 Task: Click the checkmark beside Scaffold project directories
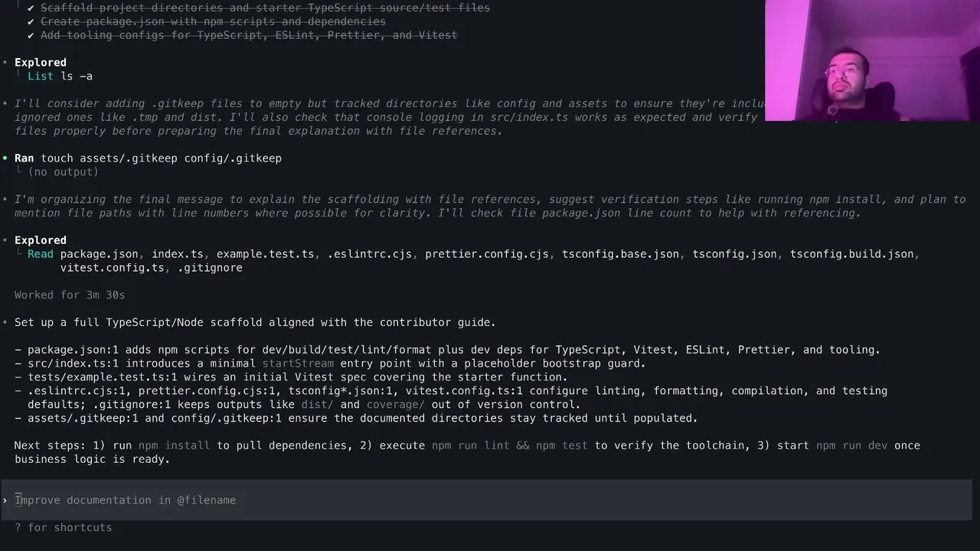[x=31, y=8]
